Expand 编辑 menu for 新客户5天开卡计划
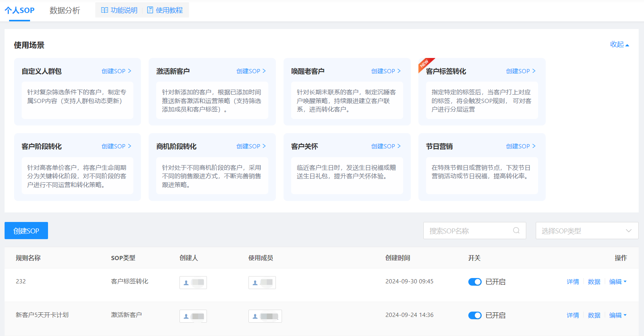 [618, 315]
